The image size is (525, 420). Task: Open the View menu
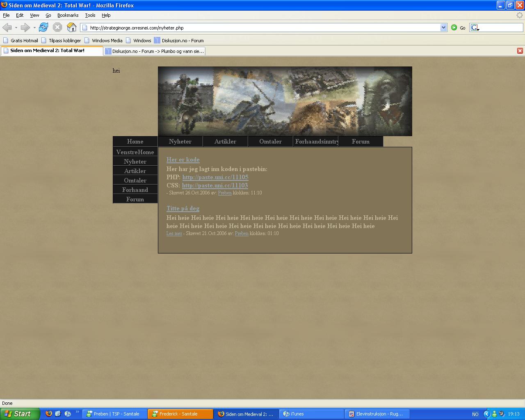pos(34,15)
